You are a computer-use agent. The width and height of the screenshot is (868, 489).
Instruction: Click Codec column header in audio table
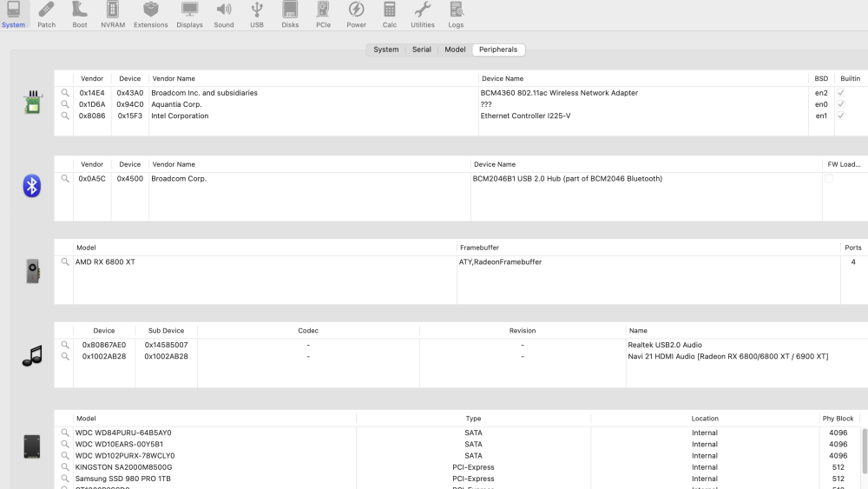point(308,331)
